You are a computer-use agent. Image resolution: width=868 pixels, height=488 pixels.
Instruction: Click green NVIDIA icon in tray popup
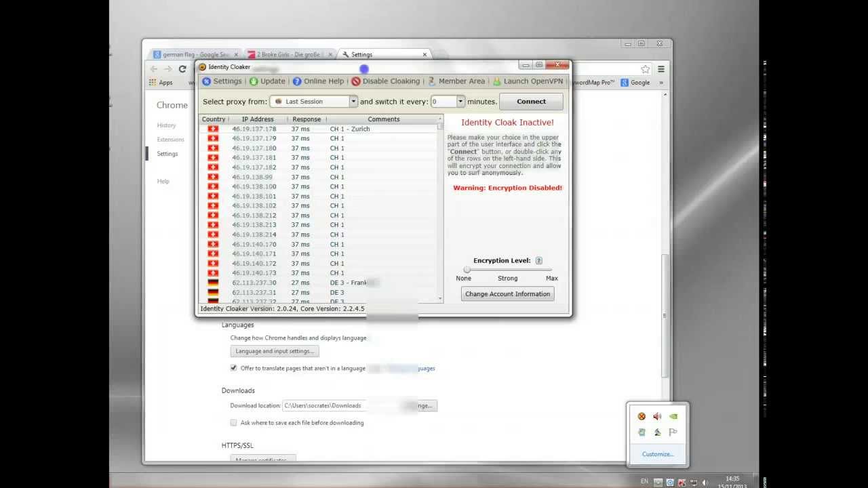pyautogui.click(x=673, y=417)
